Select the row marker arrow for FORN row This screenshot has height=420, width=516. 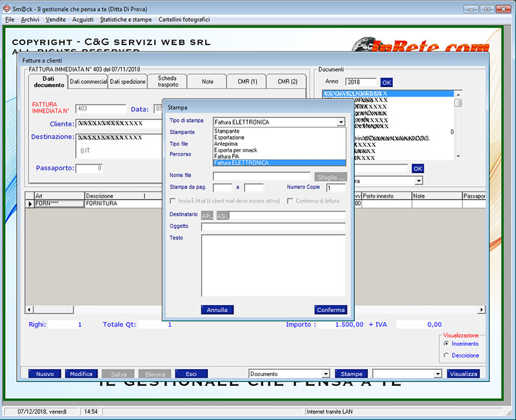click(30, 204)
